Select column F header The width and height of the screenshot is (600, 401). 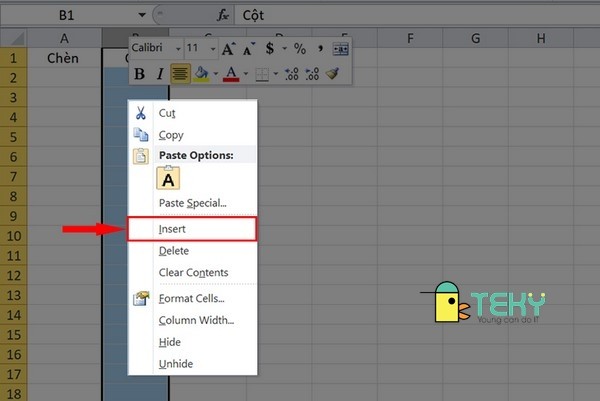[x=410, y=38]
